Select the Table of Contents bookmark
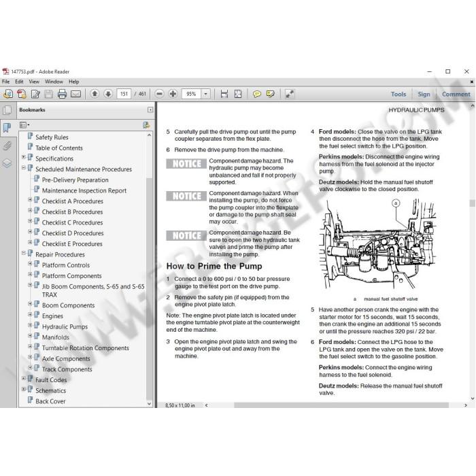Viewport: 476px width, 476px height. point(59,148)
